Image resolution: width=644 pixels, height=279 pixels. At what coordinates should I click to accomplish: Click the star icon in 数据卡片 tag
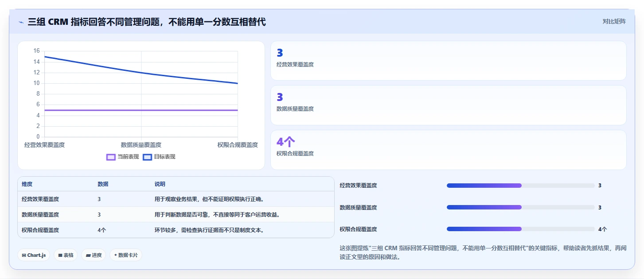(x=115, y=255)
